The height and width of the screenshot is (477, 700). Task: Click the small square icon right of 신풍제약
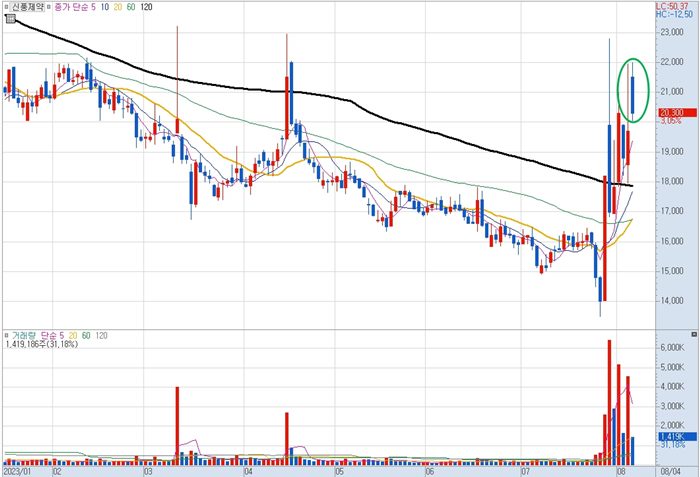tap(49, 7)
